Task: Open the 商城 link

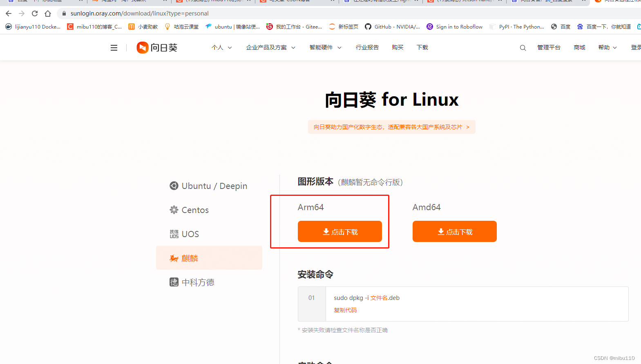Action: tap(579, 48)
